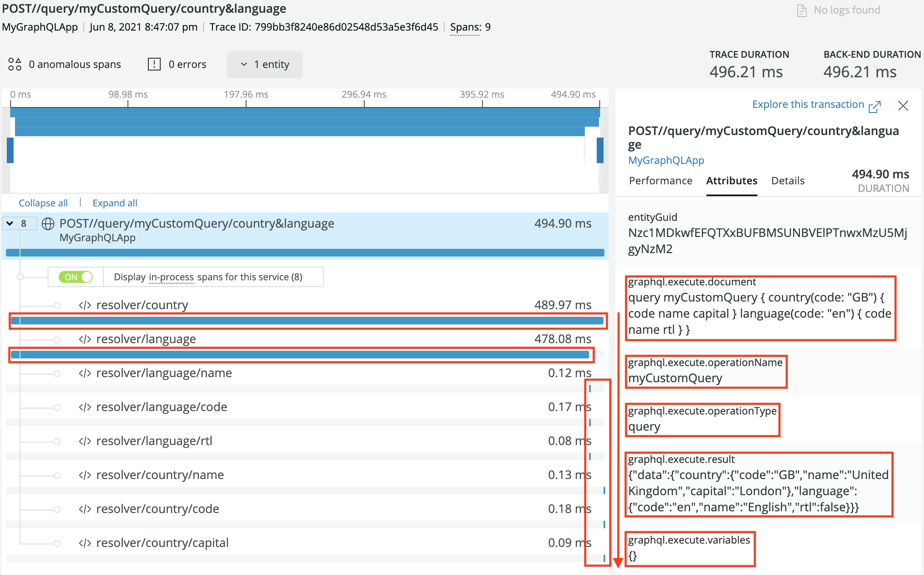The height and width of the screenshot is (575, 924).
Task: Click the code icon beside resolver/language/name
Action: coord(85,373)
